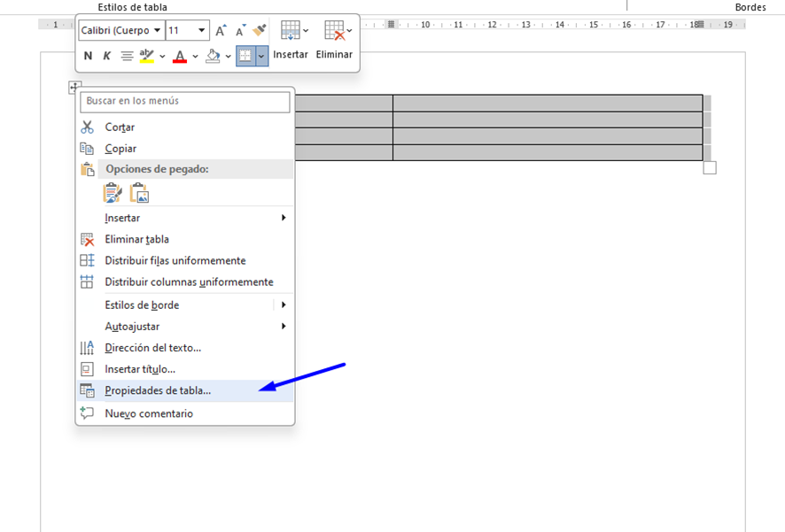785x532 pixels.
Task: Click the decrease font size icon
Action: pos(240,31)
